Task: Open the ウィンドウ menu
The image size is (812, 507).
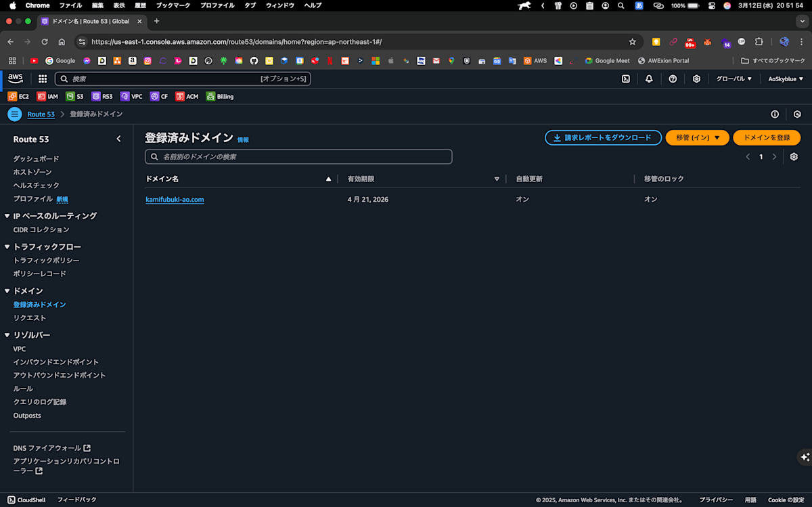Action: click(x=280, y=5)
